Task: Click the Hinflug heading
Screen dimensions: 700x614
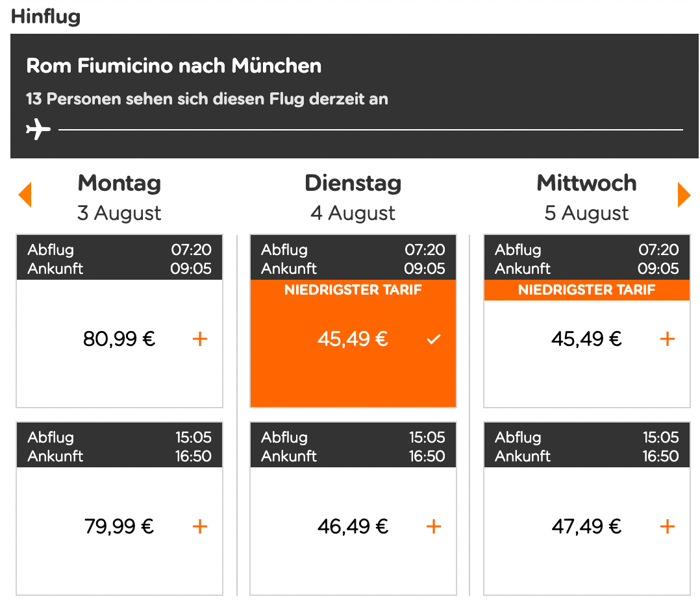Action: click(x=45, y=17)
